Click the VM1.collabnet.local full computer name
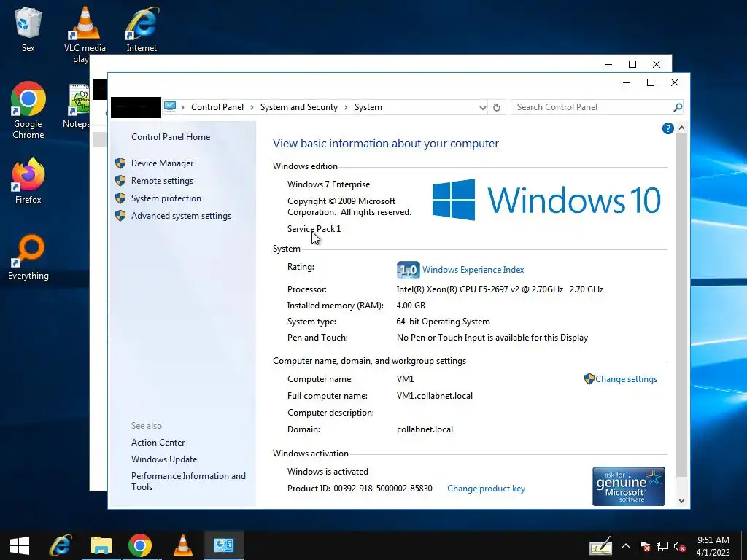Image resolution: width=747 pixels, height=560 pixels. [435, 396]
